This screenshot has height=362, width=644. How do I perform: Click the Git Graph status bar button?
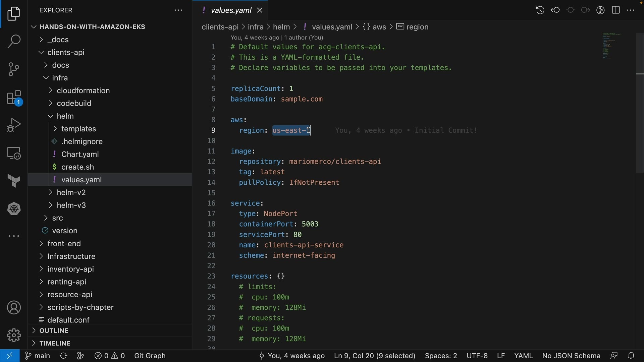coord(150,356)
